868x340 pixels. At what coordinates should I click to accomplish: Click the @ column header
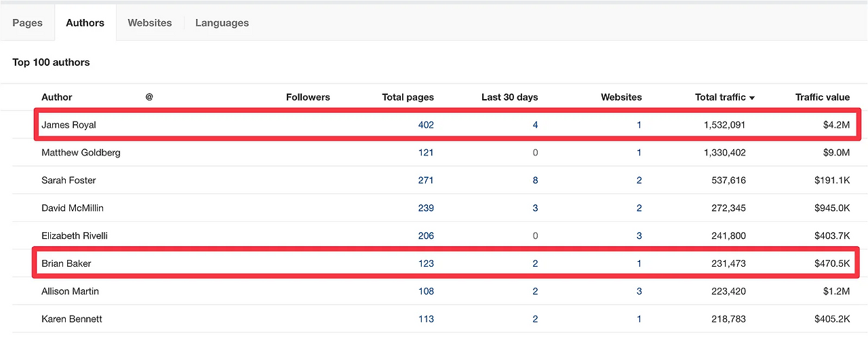(x=149, y=97)
